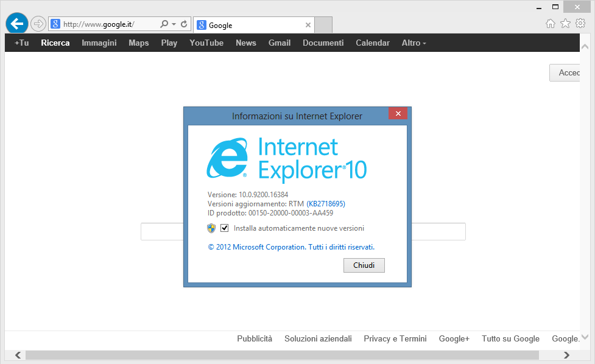Click the Google search input field
Viewport: 595px width, 364px height.
(303, 231)
